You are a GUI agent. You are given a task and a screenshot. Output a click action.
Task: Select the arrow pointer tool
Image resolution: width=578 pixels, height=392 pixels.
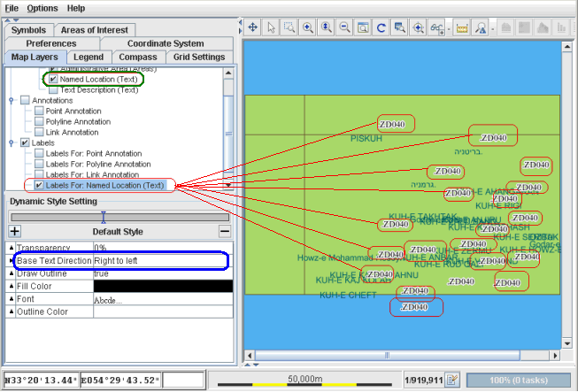(271, 28)
